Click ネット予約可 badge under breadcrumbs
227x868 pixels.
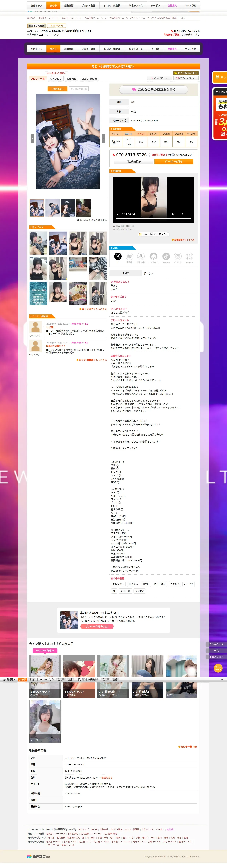click(57, 26)
